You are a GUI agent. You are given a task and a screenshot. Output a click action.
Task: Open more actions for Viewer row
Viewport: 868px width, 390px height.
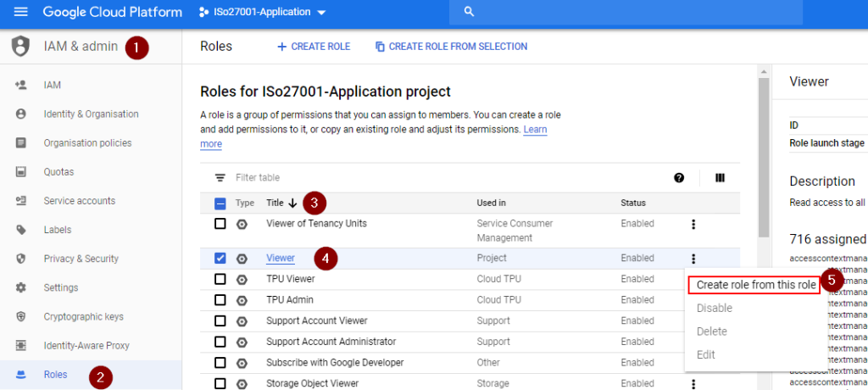click(x=693, y=259)
